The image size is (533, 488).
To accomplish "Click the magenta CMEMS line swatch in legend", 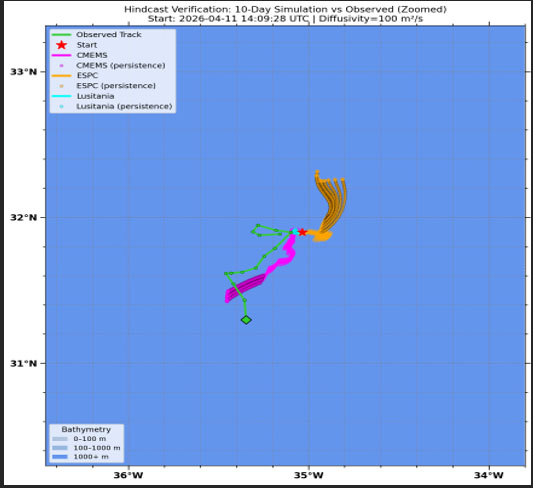I will click(x=62, y=55).
